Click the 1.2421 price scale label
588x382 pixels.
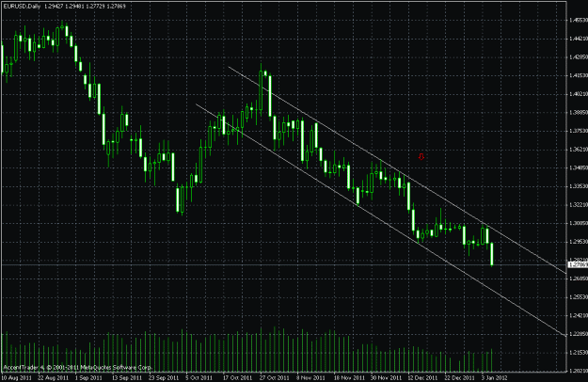(x=579, y=315)
